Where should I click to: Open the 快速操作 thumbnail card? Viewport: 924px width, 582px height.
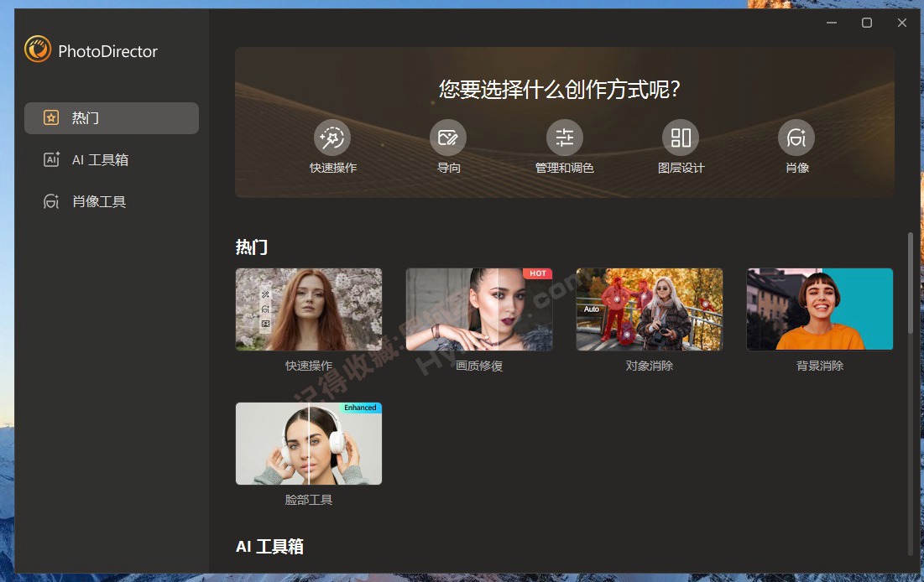tap(308, 309)
